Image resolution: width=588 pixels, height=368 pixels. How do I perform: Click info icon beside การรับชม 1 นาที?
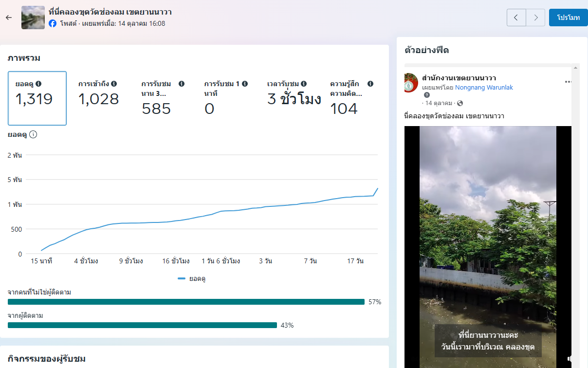click(245, 84)
